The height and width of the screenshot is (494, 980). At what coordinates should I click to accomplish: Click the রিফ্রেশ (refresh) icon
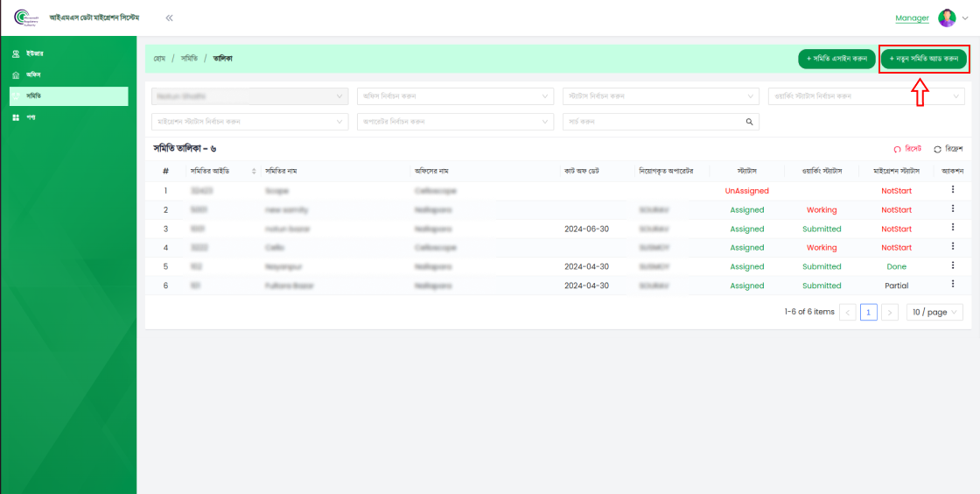(938, 149)
